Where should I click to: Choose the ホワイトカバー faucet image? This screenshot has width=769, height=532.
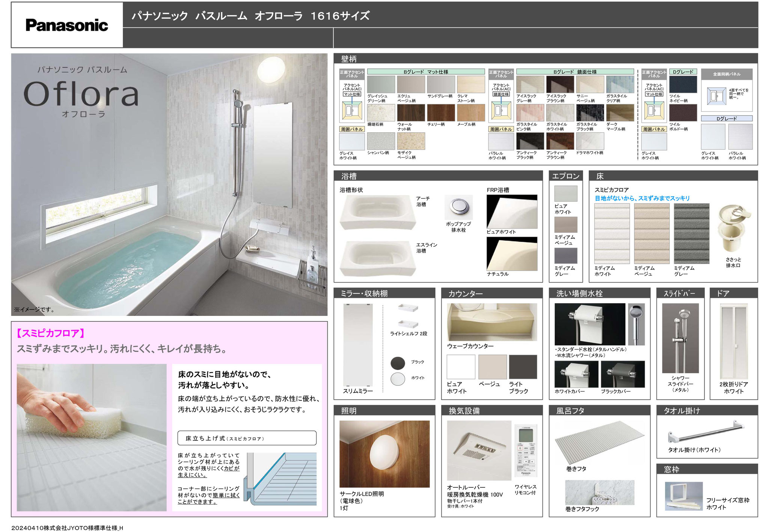coord(576,374)
